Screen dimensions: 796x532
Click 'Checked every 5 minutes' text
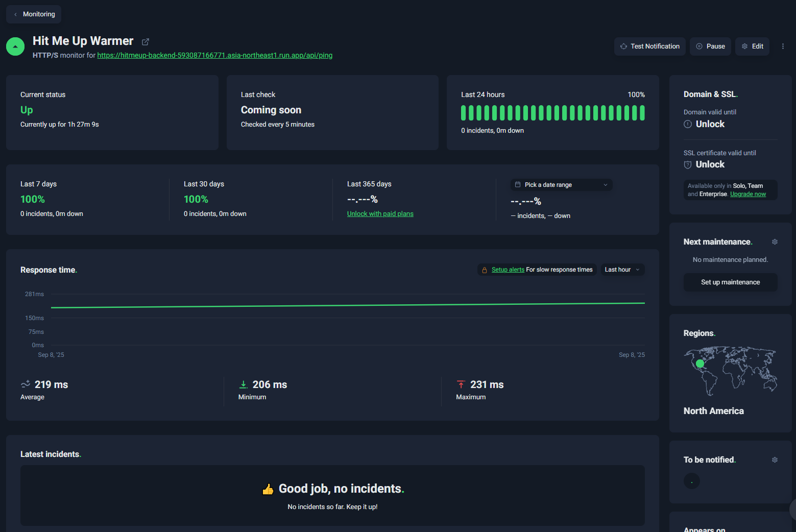pyautogui.click(x=278, y=125)
